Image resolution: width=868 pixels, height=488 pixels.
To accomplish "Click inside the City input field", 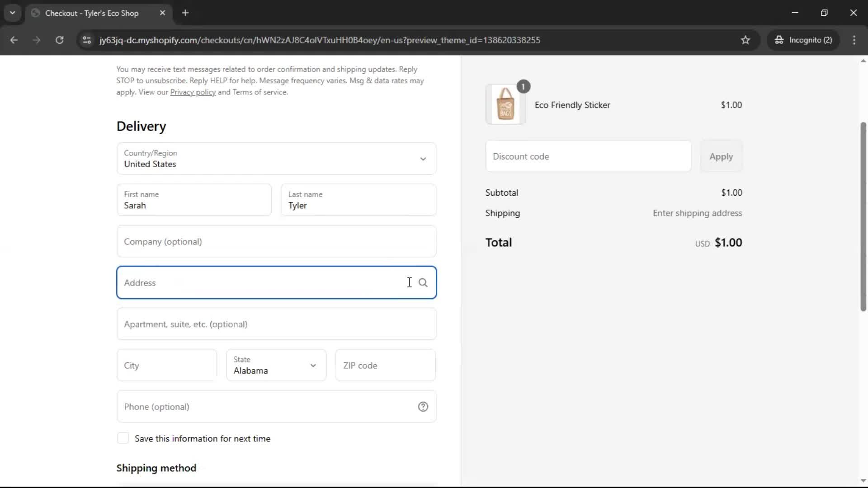I will 166,365.
